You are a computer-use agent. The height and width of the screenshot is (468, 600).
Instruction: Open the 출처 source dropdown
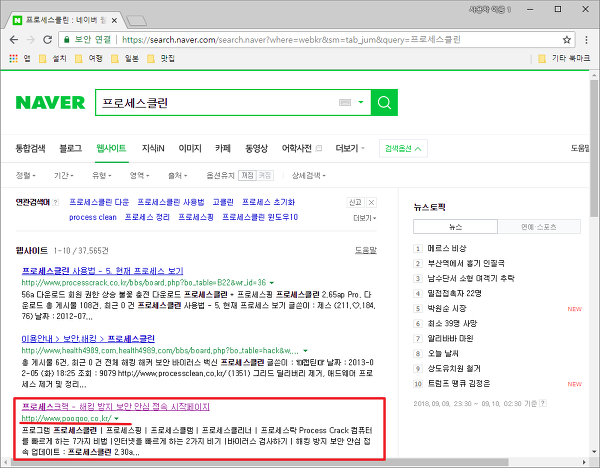(178, 175)
